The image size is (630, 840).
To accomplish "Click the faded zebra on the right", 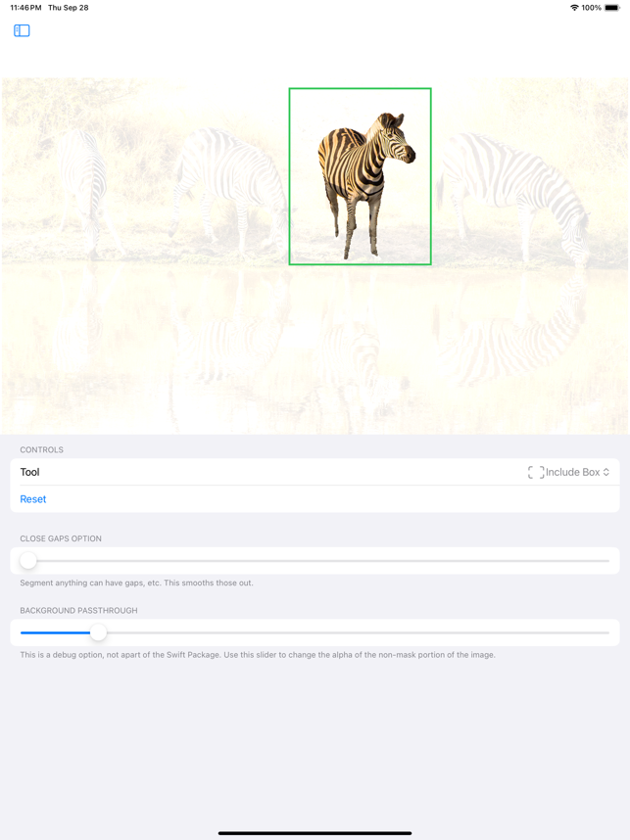I will click(514, 196).
